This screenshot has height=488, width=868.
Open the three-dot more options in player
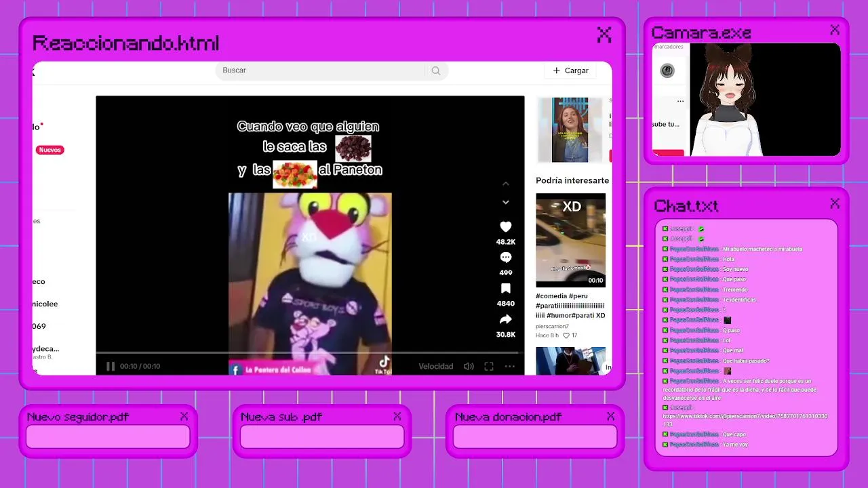pyautogui.click(x=509, y=366)
